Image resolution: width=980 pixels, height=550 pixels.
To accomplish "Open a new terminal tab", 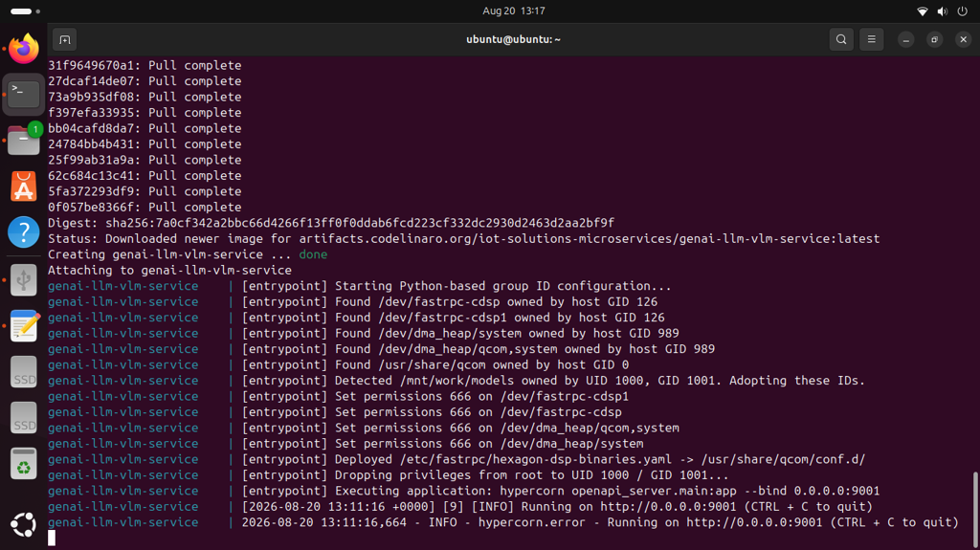I will click(x=64, y=39).
